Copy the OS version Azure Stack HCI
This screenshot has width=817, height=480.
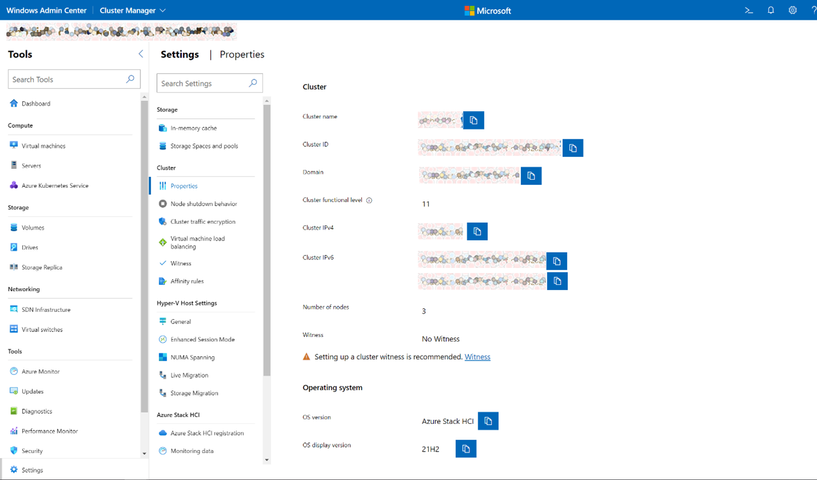pyautogui.click(x=488, y=421)
